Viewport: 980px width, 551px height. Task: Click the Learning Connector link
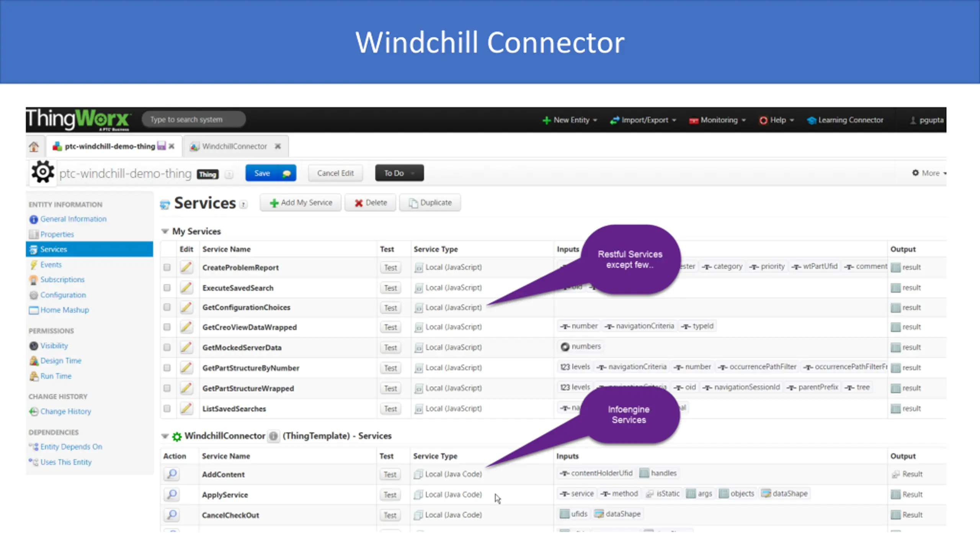pyautogui.click(x=845, y=120)
